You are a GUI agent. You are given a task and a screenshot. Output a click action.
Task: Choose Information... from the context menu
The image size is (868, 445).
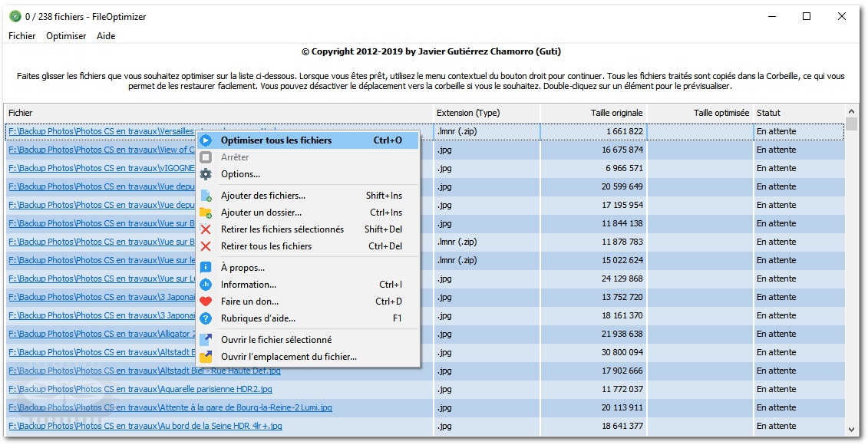pos(309,285)
